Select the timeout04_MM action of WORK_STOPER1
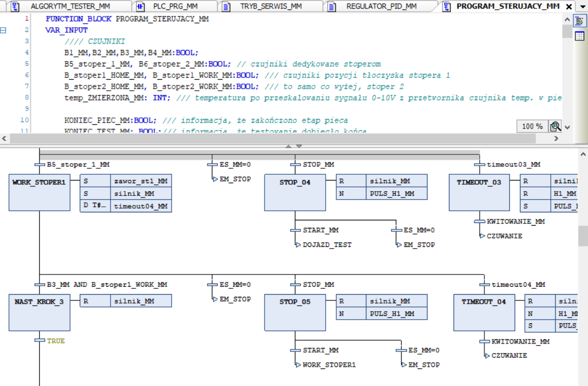 pyautogui.click(x=141, y=206)
